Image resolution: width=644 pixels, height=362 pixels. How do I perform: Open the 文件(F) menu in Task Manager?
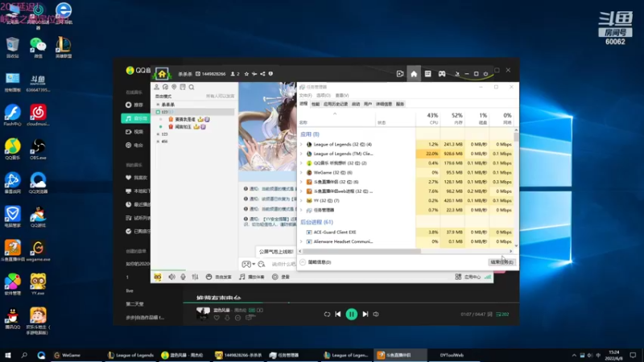pyautogui.click(x=306, y=95)
